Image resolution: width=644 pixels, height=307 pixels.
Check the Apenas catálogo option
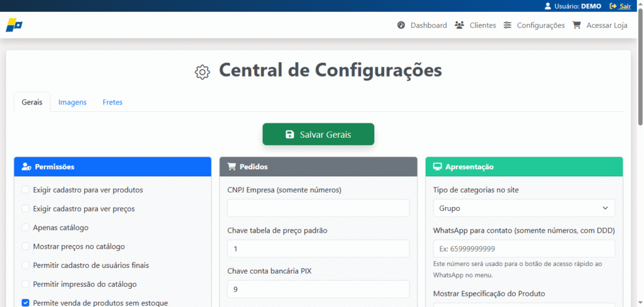pos(26,227)
